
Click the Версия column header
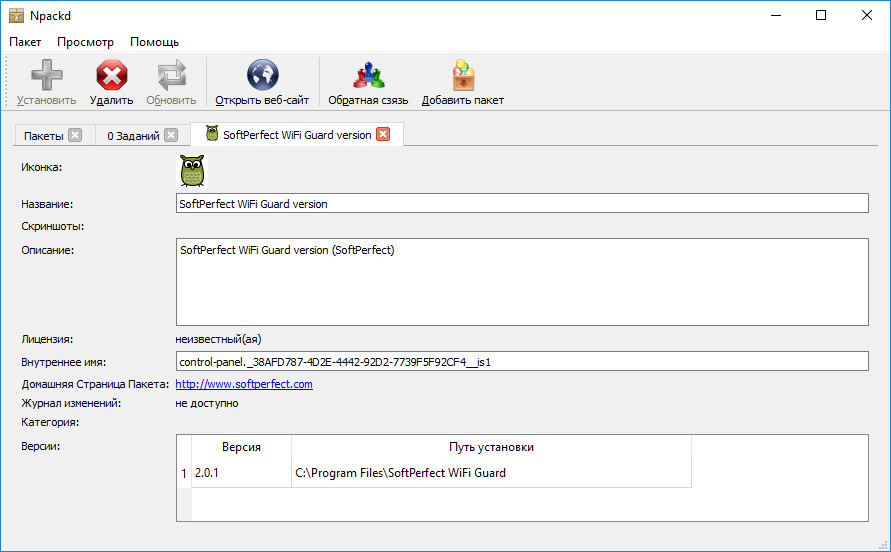pos(242,447)
